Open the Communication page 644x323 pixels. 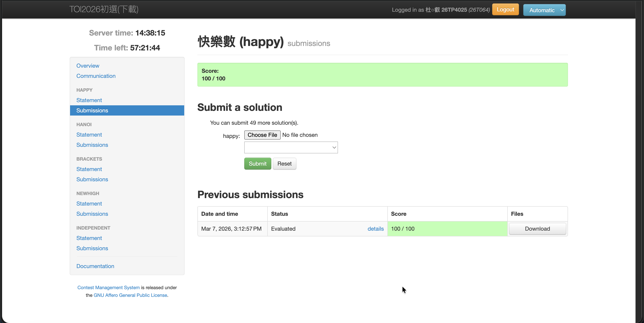coord(96,76)
